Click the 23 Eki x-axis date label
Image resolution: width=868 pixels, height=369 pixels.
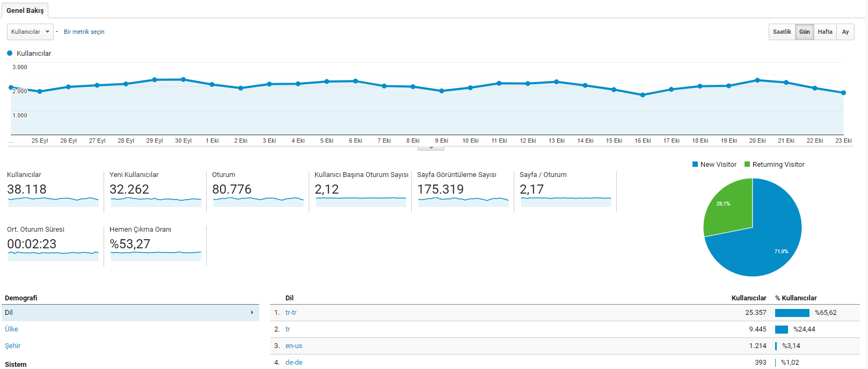(x=843, y=141)
